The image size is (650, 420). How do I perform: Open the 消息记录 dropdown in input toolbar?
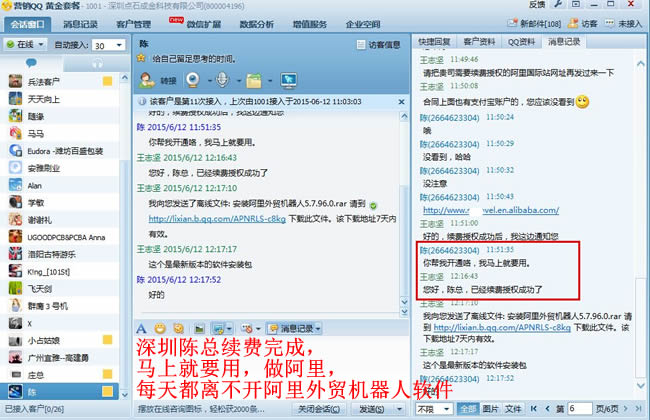[295, 329]
